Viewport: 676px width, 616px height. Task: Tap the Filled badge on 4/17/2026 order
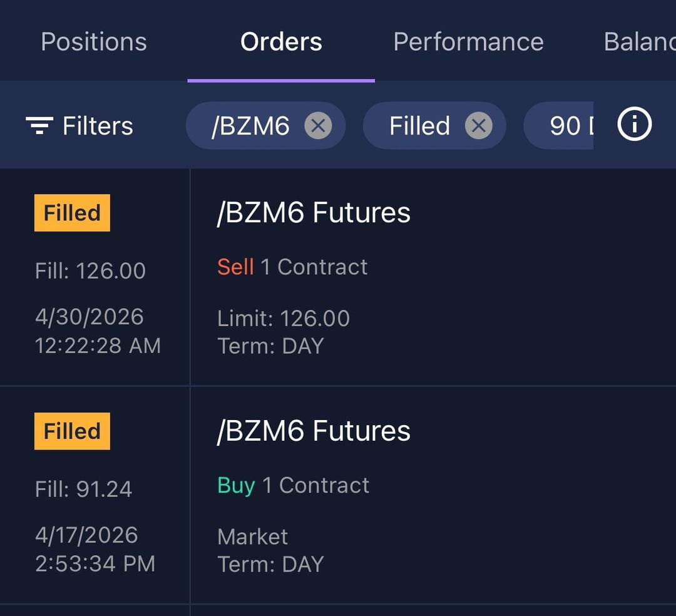click(72, 431)
